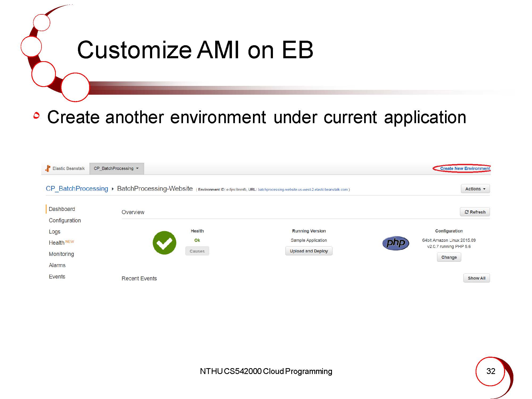The image size is (532, 399).
Task: Click the Elastic Beanstalk logo icon
Action: (x=48, y=168)
